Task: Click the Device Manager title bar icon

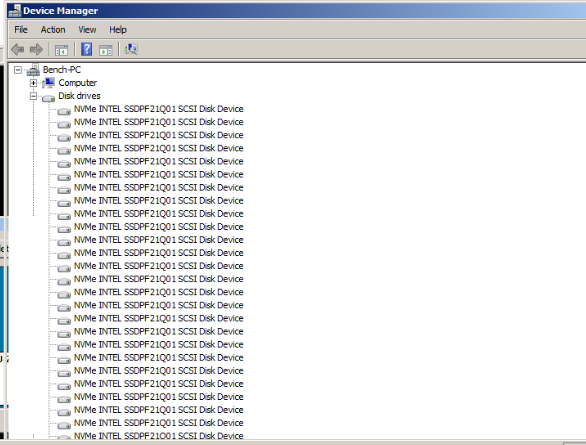Action: pos(15,10)
